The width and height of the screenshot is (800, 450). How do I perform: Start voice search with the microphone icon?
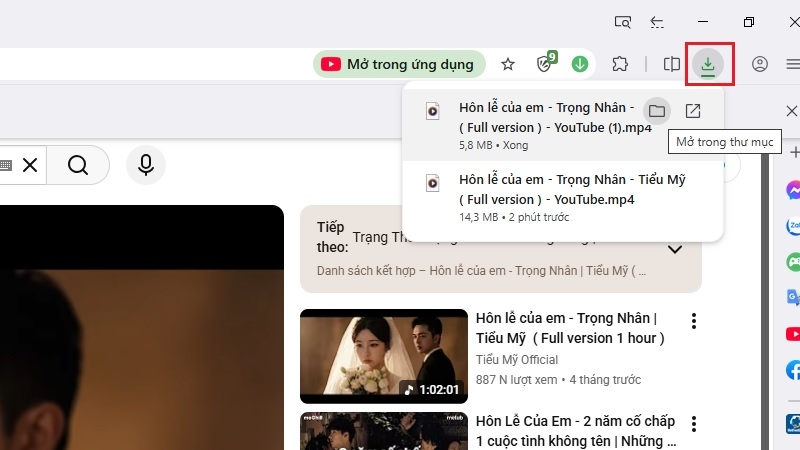146,165
